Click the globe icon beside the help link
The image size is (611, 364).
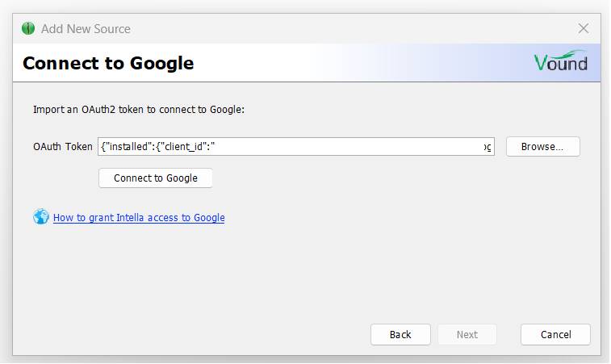click(41, 216)
